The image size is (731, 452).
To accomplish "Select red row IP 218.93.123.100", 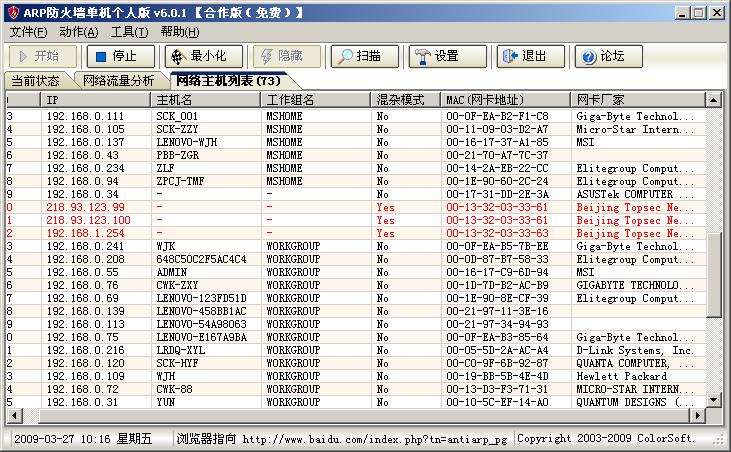I will click(x=356, y=220).
